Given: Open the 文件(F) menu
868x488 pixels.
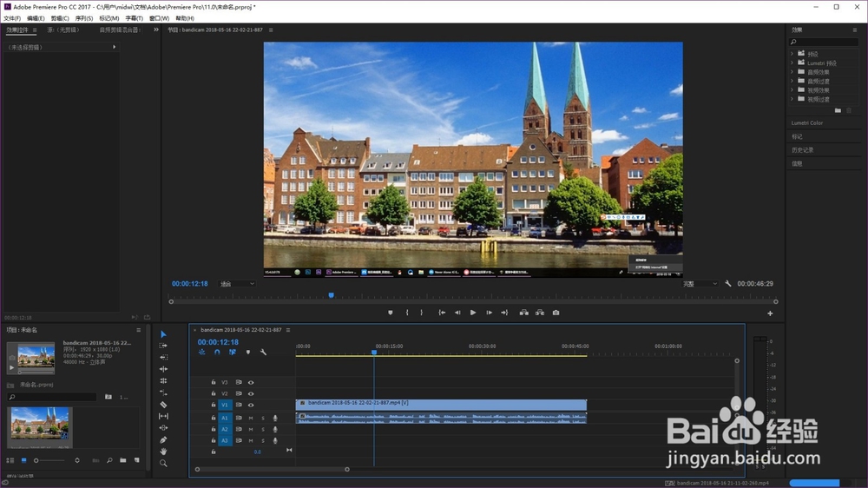Looking at the screenshot, I should click(11, 18).
